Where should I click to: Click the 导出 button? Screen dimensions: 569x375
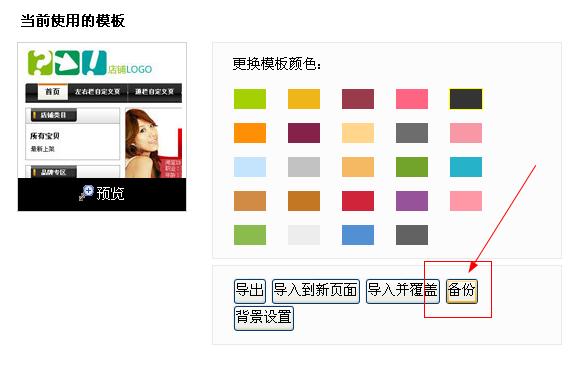coord(250,291)
